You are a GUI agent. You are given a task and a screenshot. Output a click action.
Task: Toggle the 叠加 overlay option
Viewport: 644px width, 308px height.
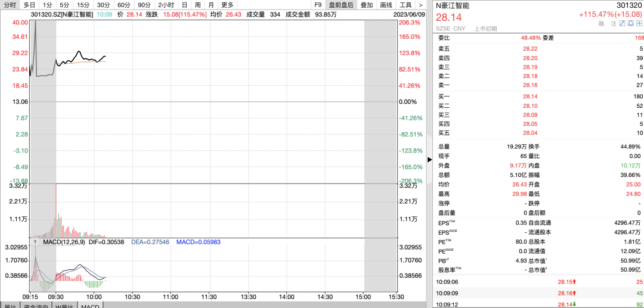[367, 5]
